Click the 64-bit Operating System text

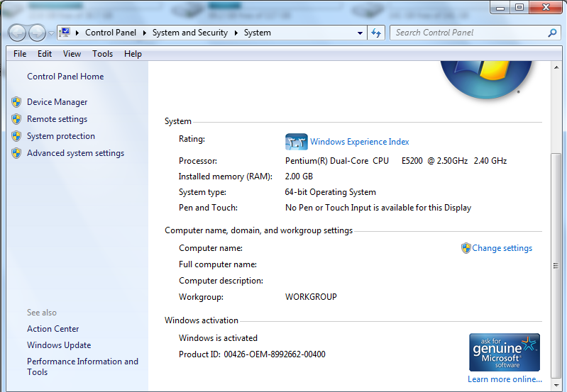click(x=330, y=192)
